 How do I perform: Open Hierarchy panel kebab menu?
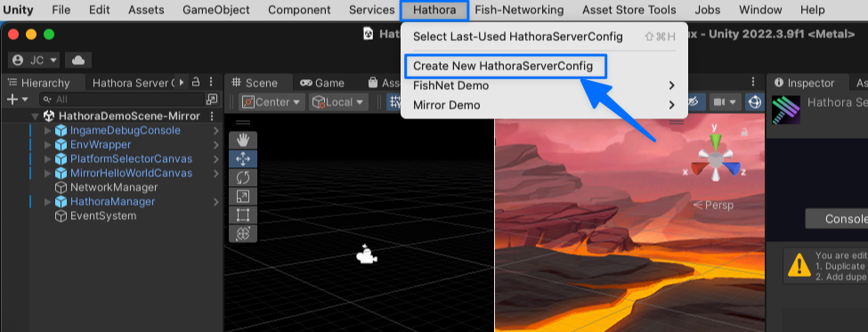click(x=210, y=83)
